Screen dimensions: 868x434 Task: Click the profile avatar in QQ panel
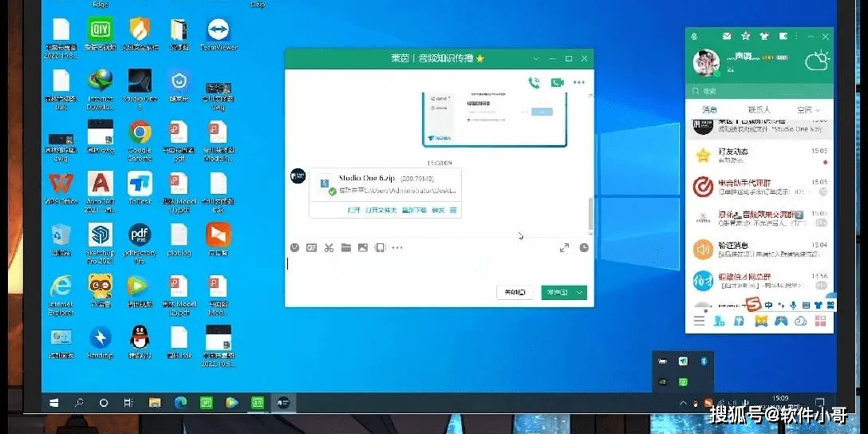click(706, 63)
